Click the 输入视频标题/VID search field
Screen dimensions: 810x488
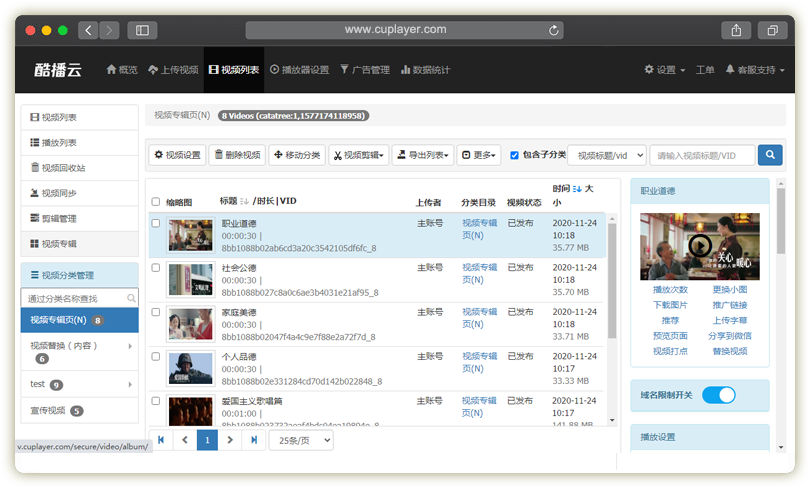tap(702, 155)
